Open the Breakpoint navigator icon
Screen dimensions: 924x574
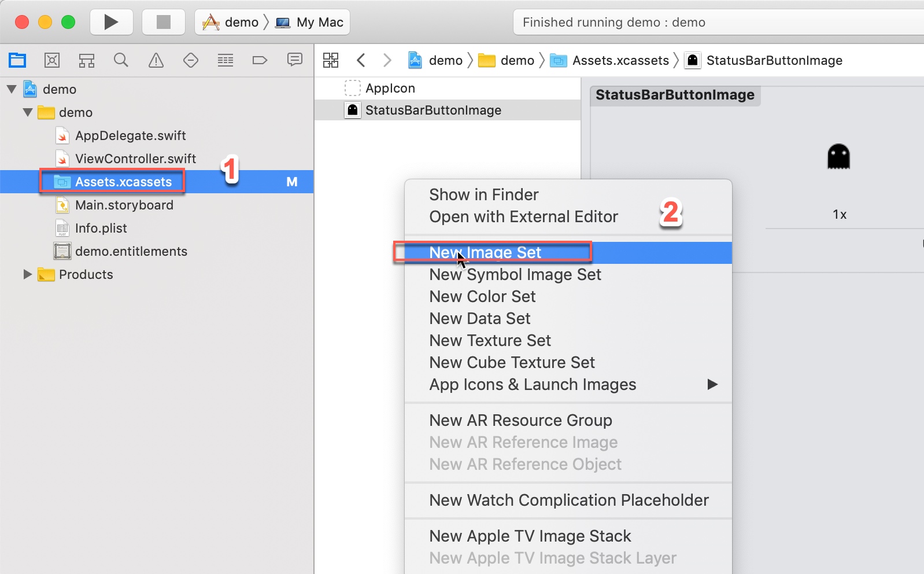pyautogui.click(x=260, y=60)
